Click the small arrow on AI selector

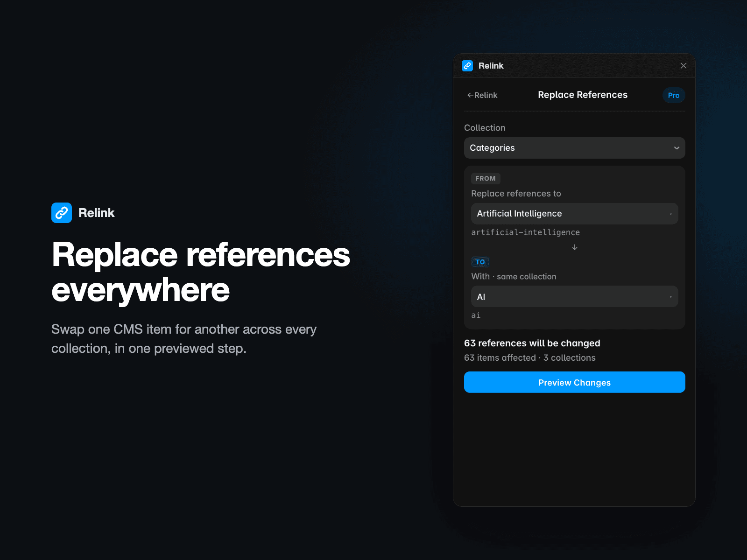tap(671, 297)
